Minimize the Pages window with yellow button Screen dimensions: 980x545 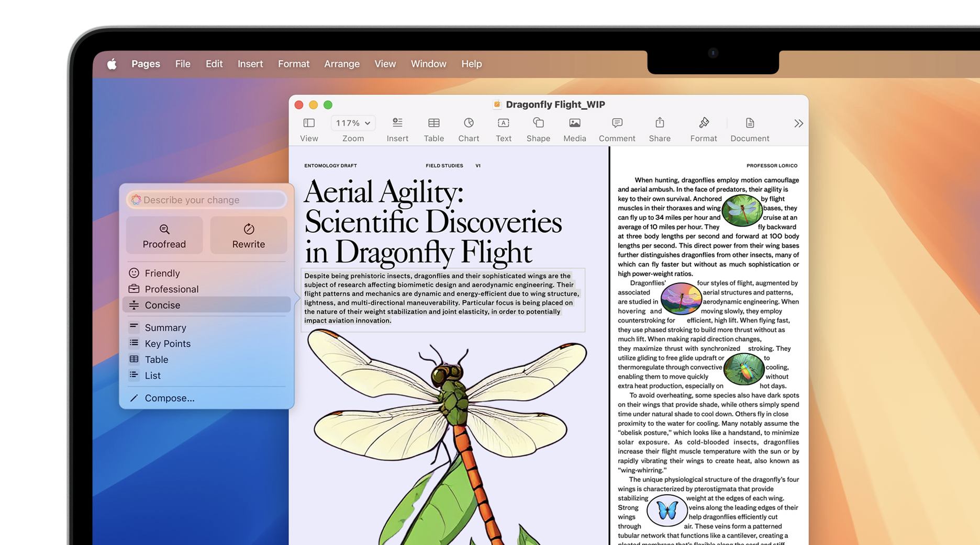313,105
